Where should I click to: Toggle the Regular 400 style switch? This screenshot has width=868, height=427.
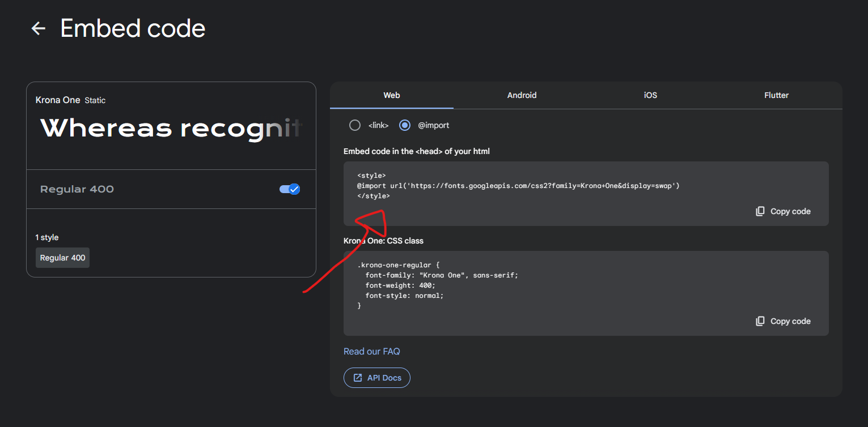pyautogui.click(x=290, y=189)
